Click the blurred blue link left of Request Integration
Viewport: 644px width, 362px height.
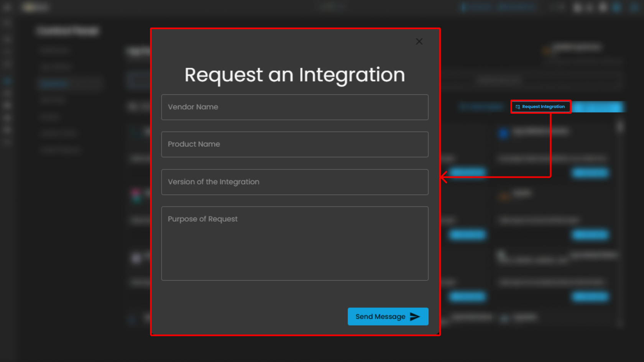pyautogui.click(x=481, y=107)
